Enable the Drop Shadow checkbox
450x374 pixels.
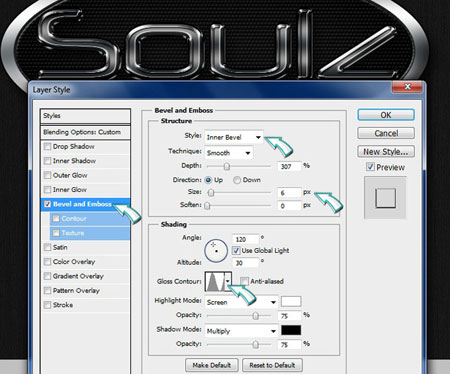tap(48, 146)
